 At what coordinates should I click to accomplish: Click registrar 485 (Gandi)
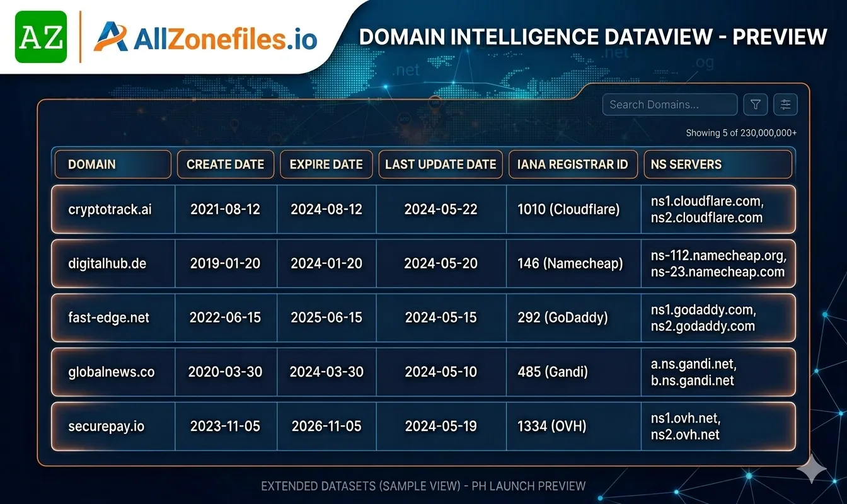pos(553,372)
